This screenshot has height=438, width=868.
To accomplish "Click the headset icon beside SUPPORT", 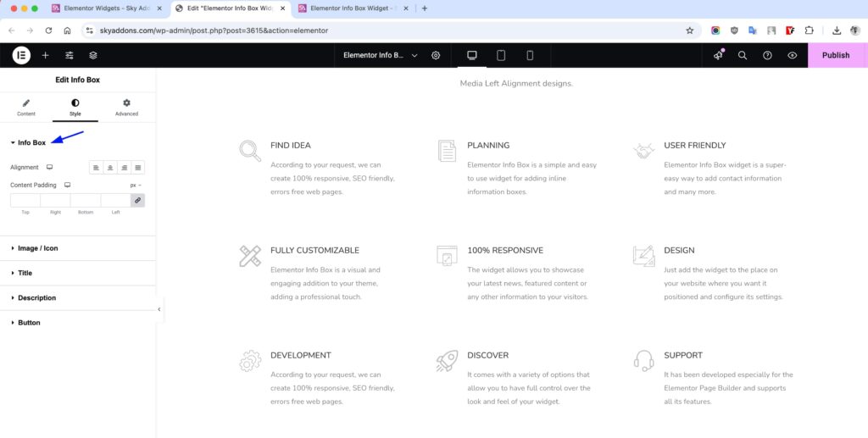I will tap(644, 361).
